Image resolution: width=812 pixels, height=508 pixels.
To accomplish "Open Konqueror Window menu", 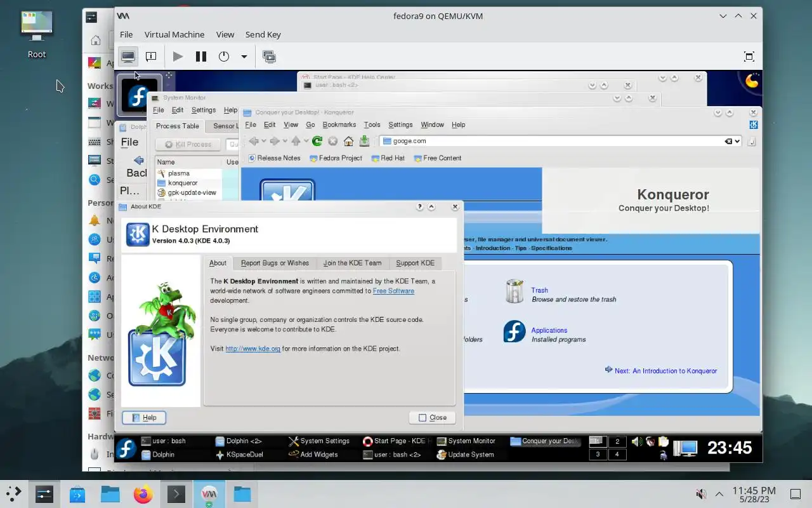I will pos(433,124).
